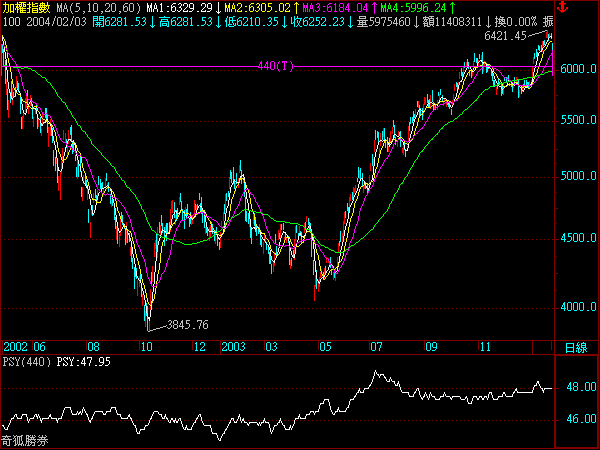The image size is (600, 450).
Task: Click the low price 低6210.35
Action: tap(251, 22)
